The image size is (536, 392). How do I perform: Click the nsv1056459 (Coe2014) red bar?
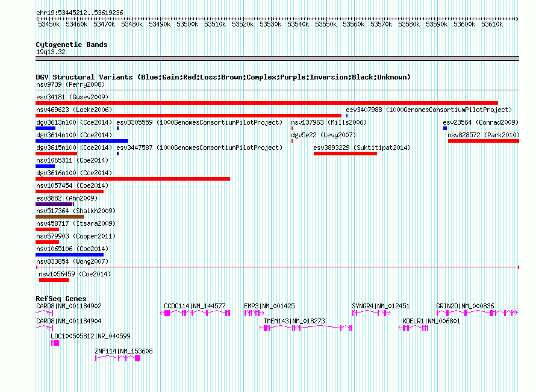coord(54,280)
